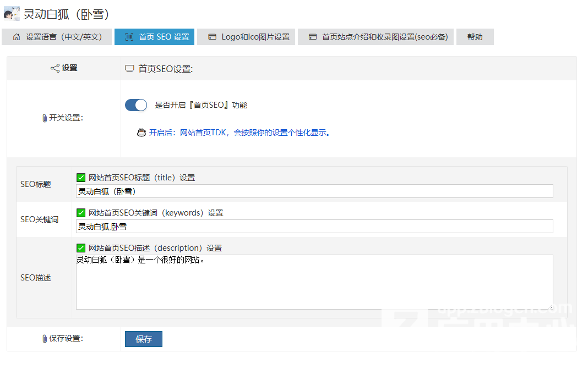Click the card icon on Logo和ico图片设置 tab
Image resolution: width=588 pixels, height=369 pixels.
point(212,37)
